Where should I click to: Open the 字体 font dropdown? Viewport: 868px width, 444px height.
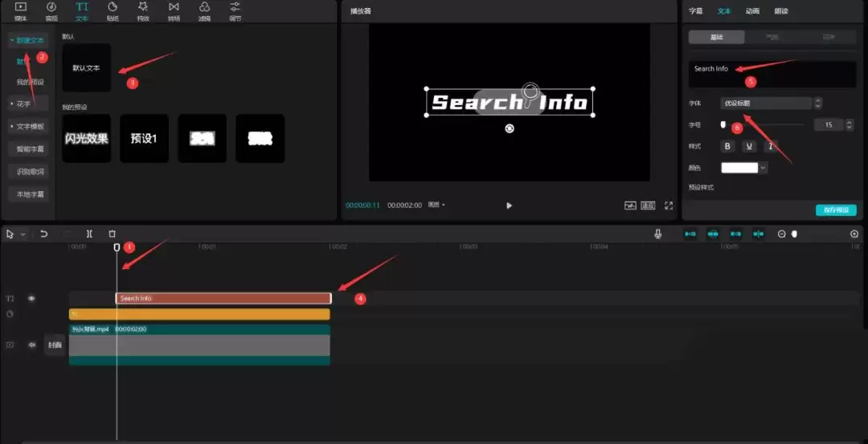tap(766, 103)
